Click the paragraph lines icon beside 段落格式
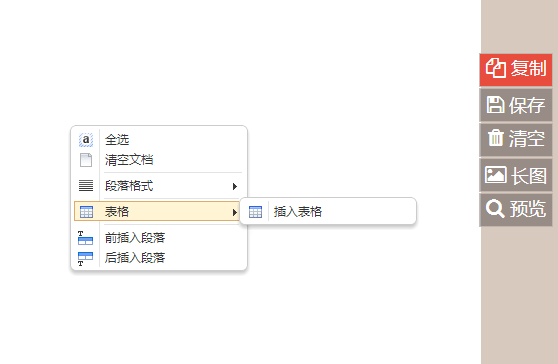 [x=86, y=186]
